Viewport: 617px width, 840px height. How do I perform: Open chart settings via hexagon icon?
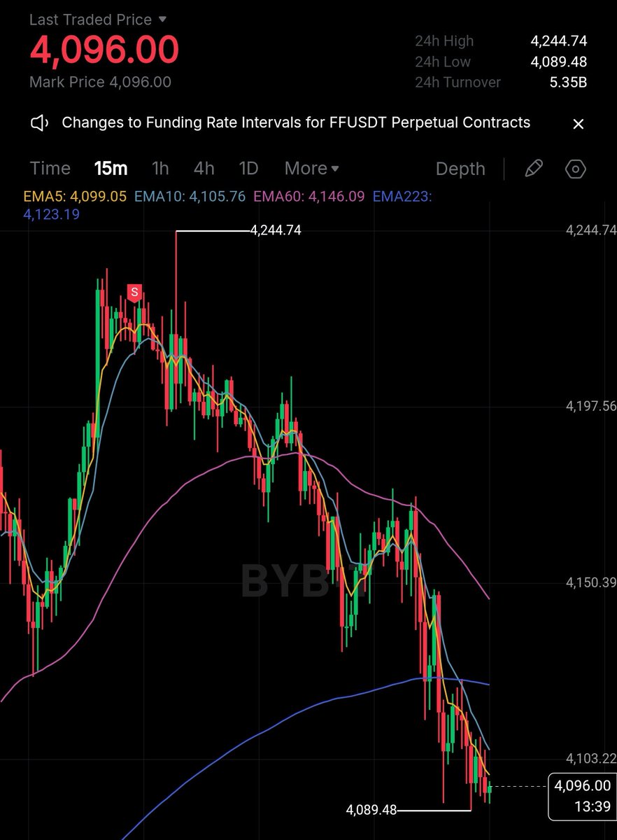(575, 169)
